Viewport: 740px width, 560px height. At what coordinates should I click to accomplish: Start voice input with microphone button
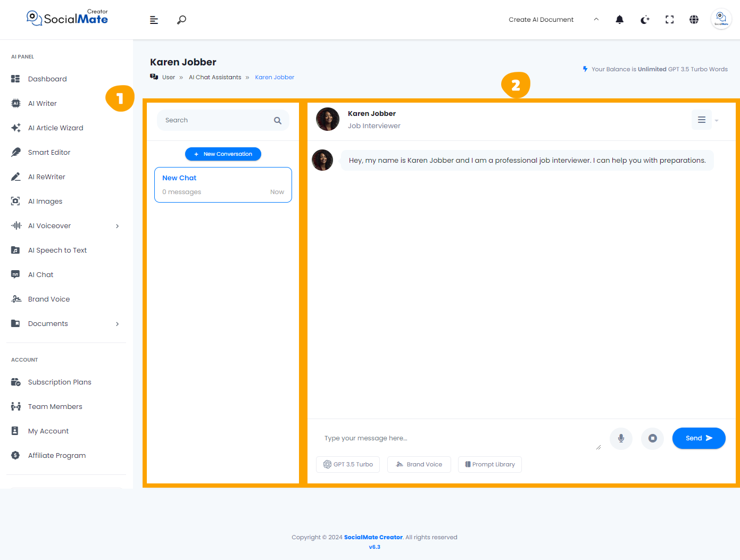[621, 438]
